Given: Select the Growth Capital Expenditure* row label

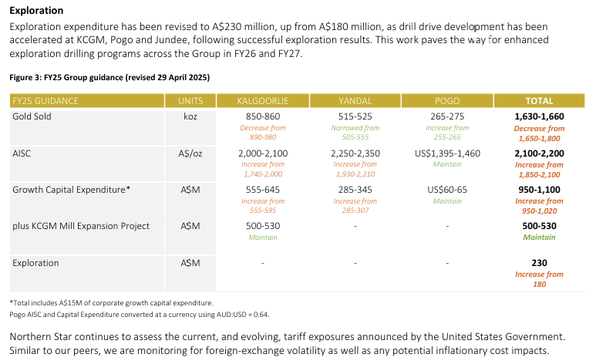Looking at the screenshot, I should pyautogui.click(x=71, y=189).
